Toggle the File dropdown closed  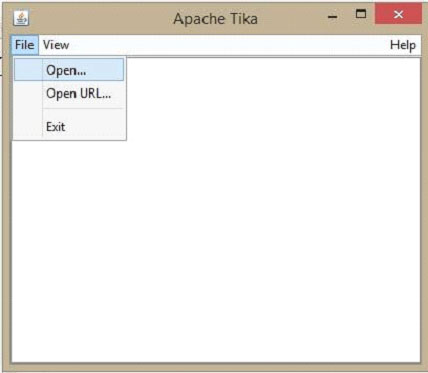click(25, 45)
